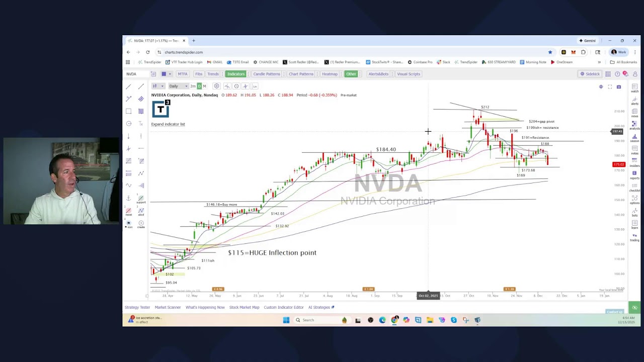
Task: Open the Stock Market Map tab
Action: [244, 307]
